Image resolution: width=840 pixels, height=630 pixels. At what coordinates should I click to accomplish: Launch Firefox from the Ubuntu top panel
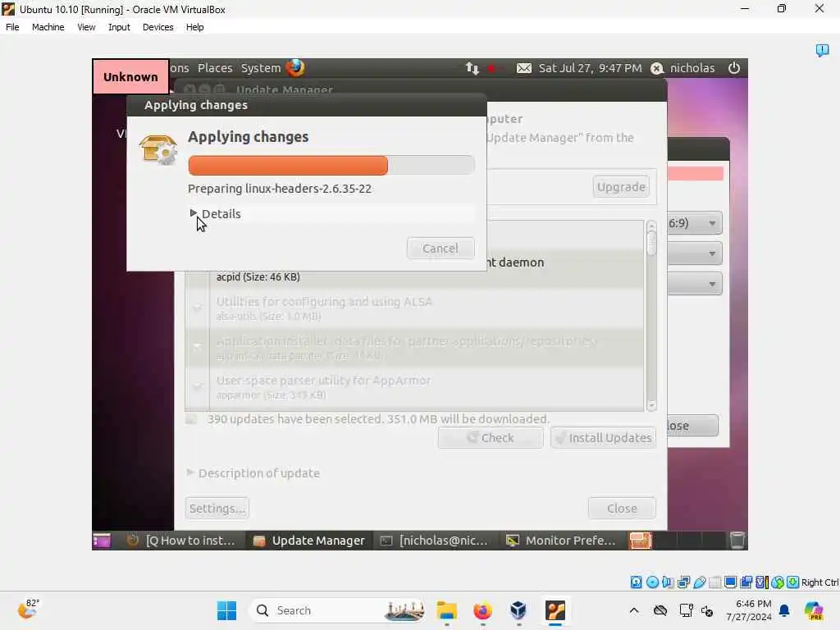(x=295, y=68)
